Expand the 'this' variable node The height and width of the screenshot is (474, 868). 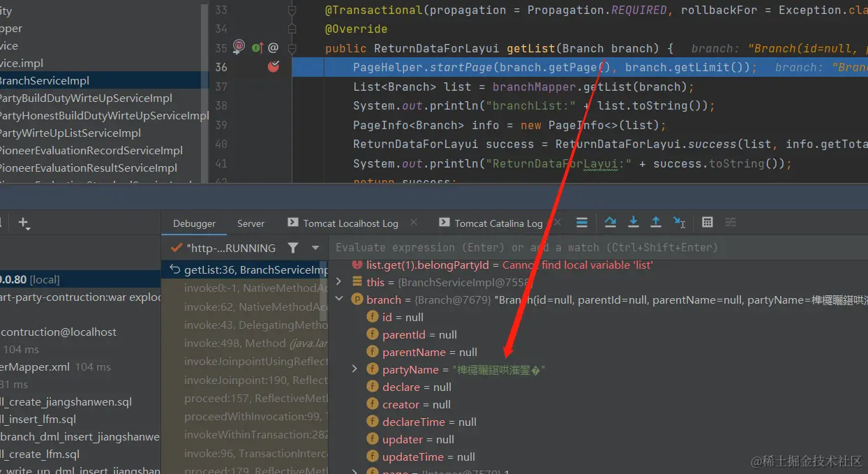point(339,282)
